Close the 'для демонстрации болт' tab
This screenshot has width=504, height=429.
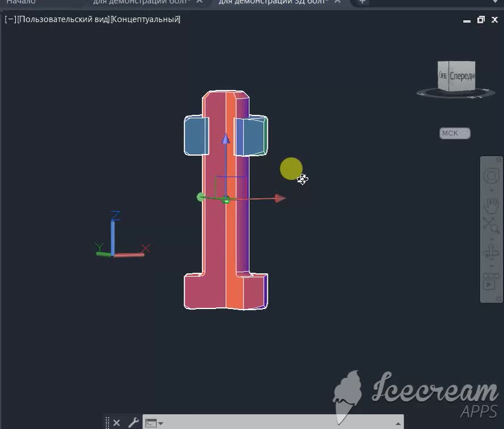pyautogui.click(x=199, y=2)
